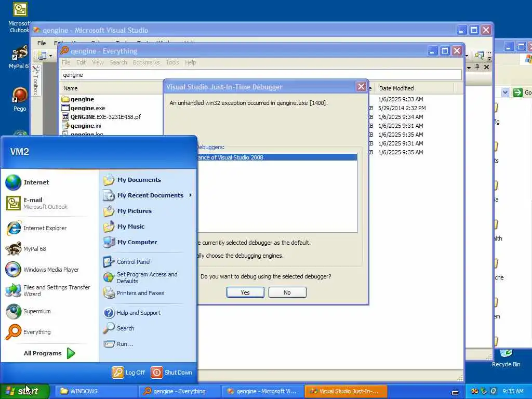Open Set Program Access and Defaults
This screenshot has width=532, height=399.
click(x=140, y=277)
